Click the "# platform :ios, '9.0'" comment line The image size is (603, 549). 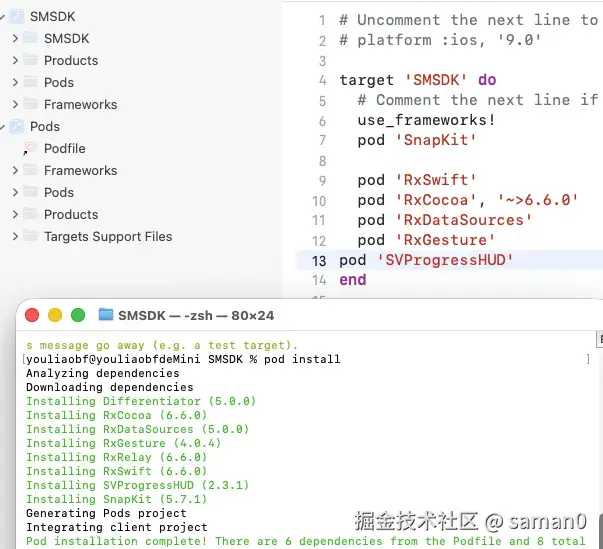coord(440,40)
